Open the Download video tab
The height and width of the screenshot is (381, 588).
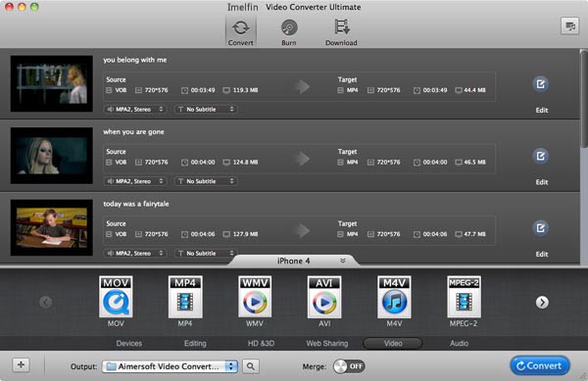(341, 32)
